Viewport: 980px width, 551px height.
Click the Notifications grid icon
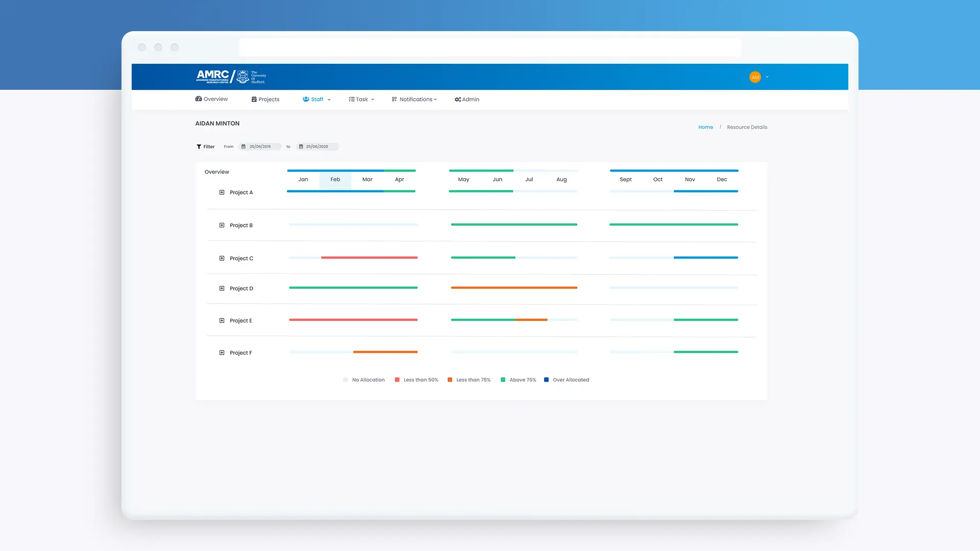[x=394, y=99]
